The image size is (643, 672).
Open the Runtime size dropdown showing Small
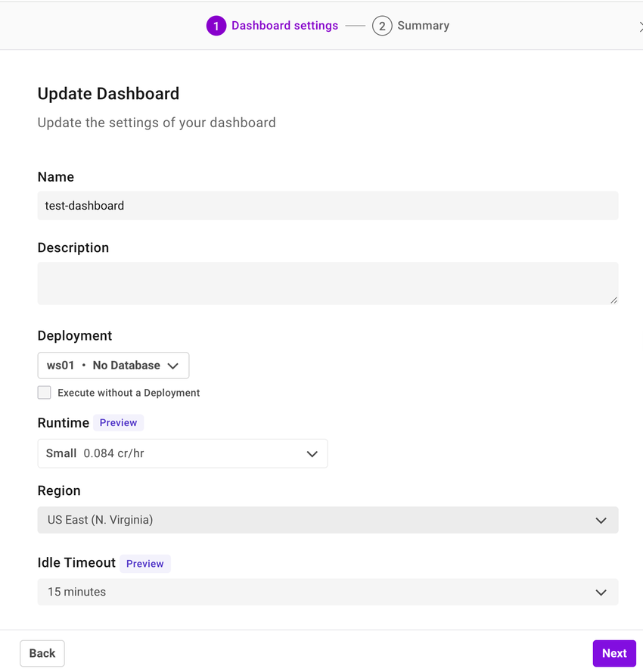182,453
